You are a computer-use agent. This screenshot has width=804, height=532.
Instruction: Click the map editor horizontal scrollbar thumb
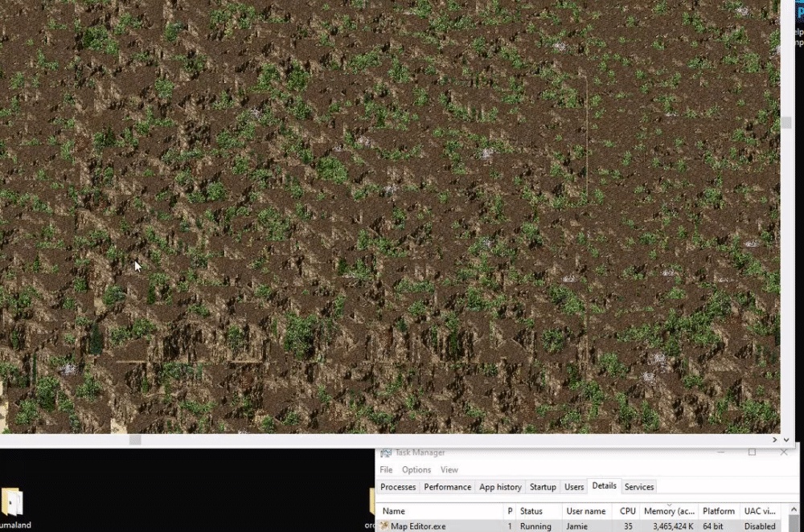[135, 440]
